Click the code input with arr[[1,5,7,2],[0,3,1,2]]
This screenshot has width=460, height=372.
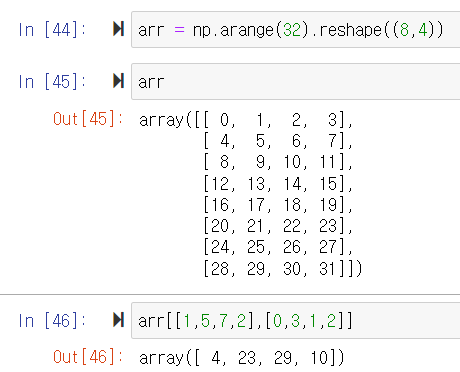pos(296,320)
